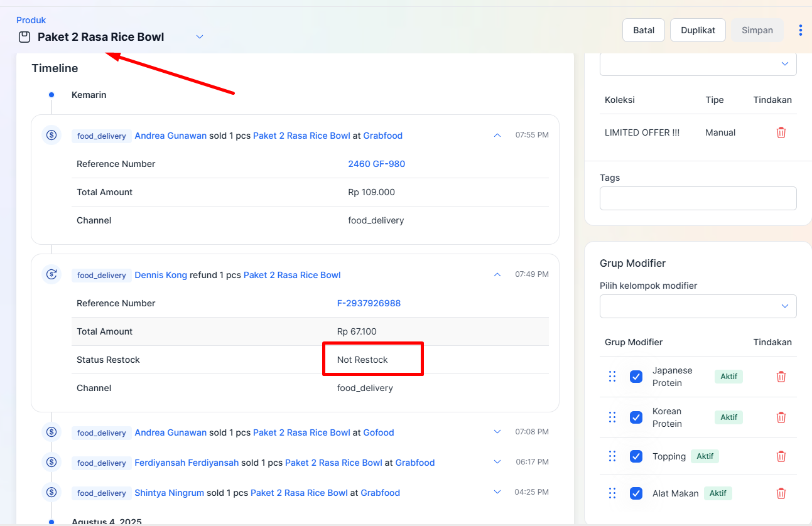Screen dimensions: 812x526
Task: Delete the LIMITED OFFER collection row
Action: pos(781,132)
